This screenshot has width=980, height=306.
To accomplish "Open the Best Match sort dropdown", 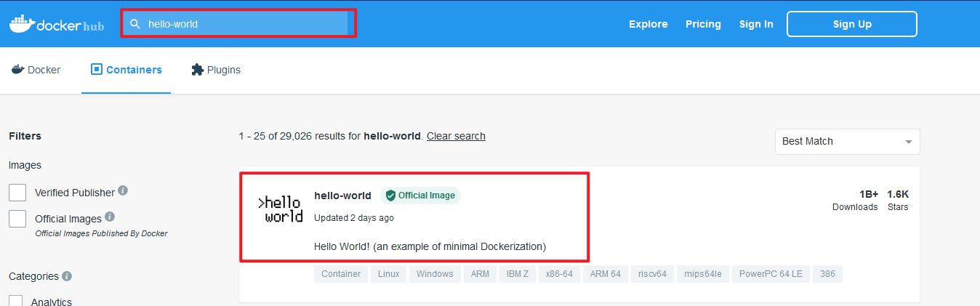I will [x=847, y=142].
